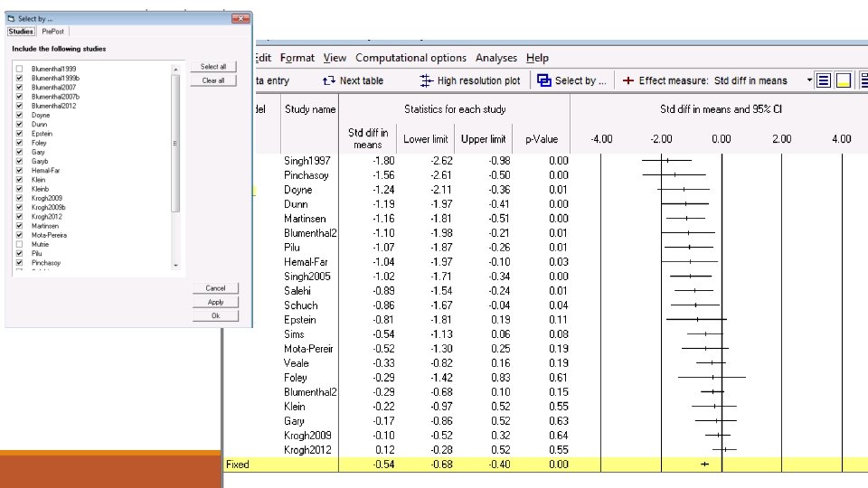Select the Martinsen row in results table
868x488 pixels.
tap(305, 219)
